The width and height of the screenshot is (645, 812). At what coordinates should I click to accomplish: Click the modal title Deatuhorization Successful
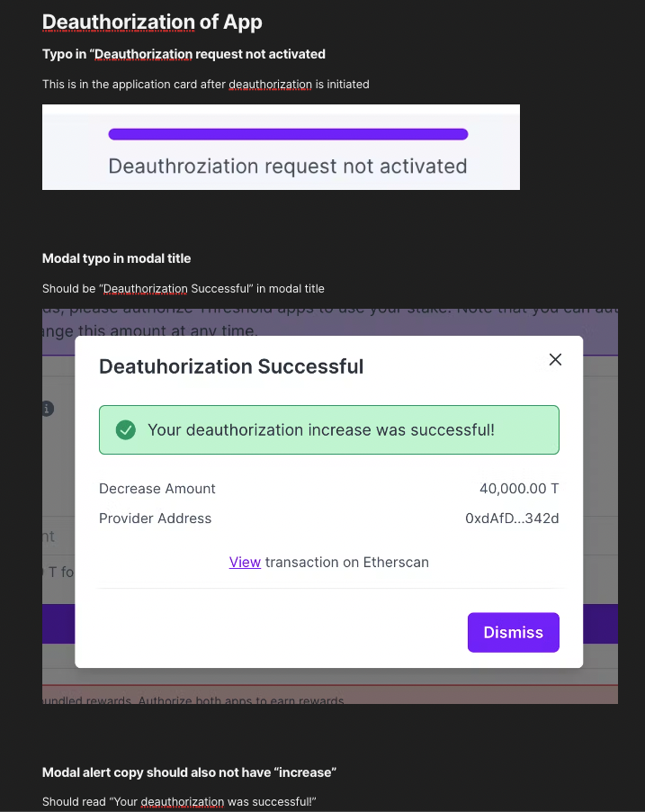[x=230, y=366]
